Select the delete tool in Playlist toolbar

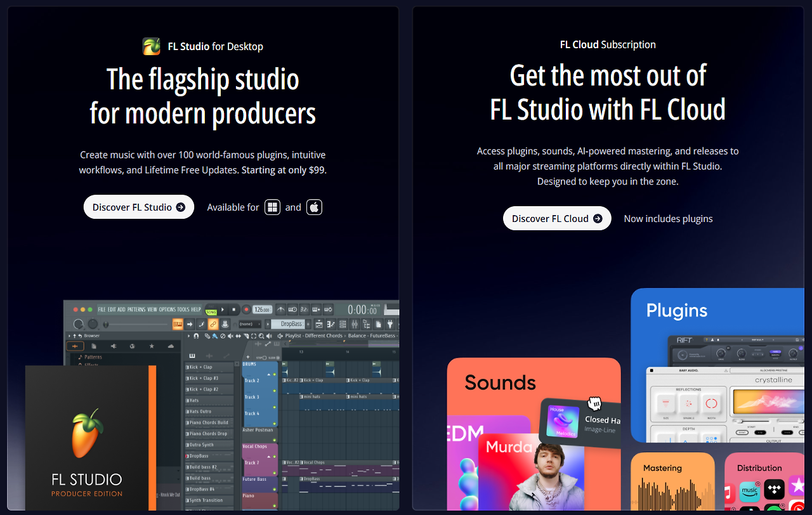223,336
